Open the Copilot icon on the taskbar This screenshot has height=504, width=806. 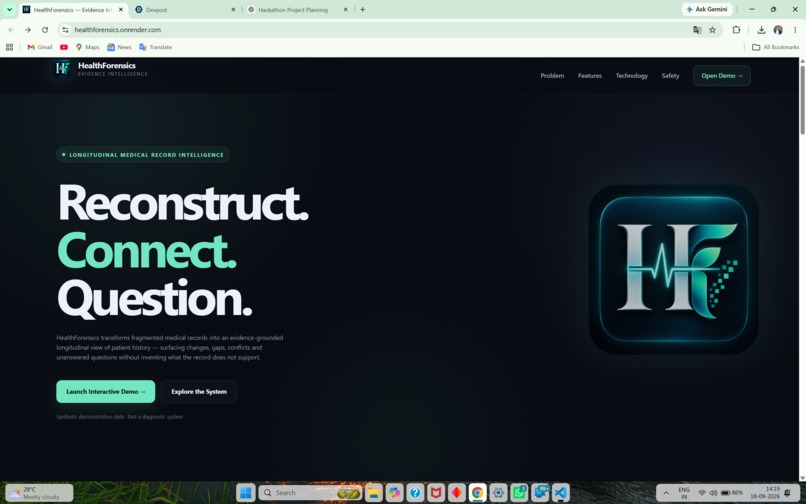394,493
